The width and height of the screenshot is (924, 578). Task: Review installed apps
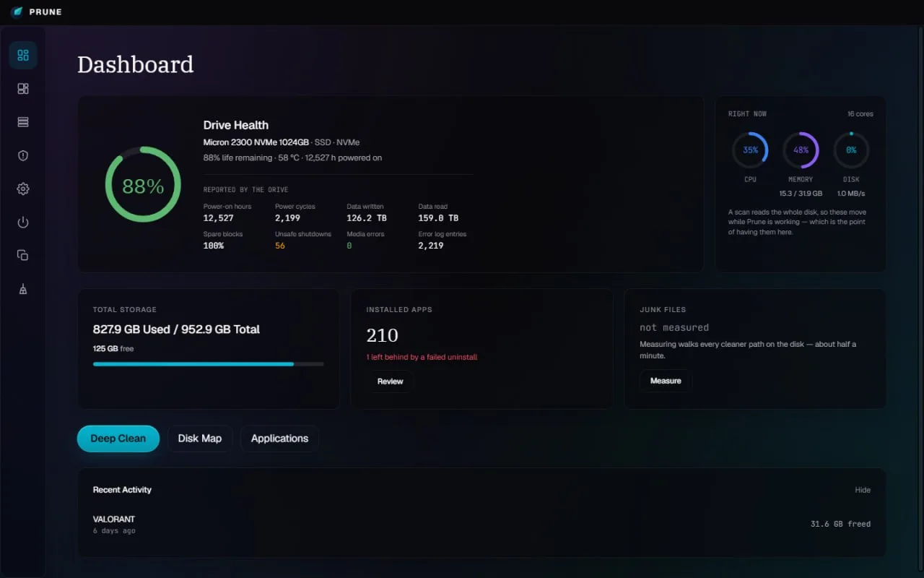(390, 381)
